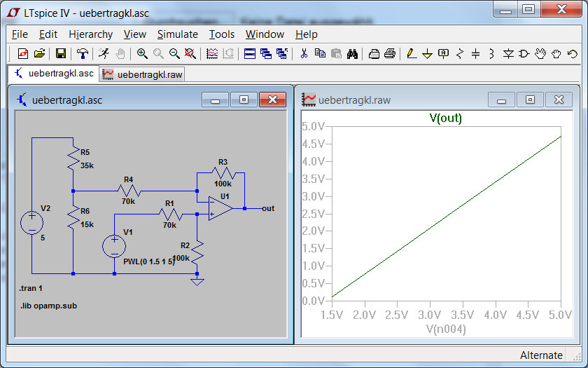Undo the last action with the arrow icon
The image size is (588, 368).
tap(573, 54)
